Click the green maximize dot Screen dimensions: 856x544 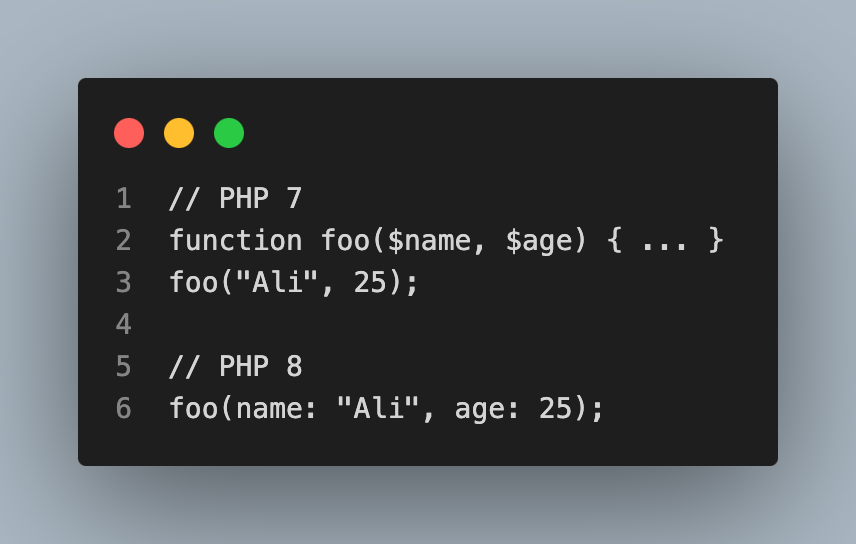tap(229, 133)
